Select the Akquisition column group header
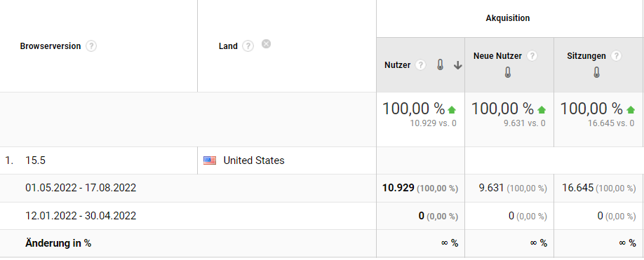 [x=508, y=18]
